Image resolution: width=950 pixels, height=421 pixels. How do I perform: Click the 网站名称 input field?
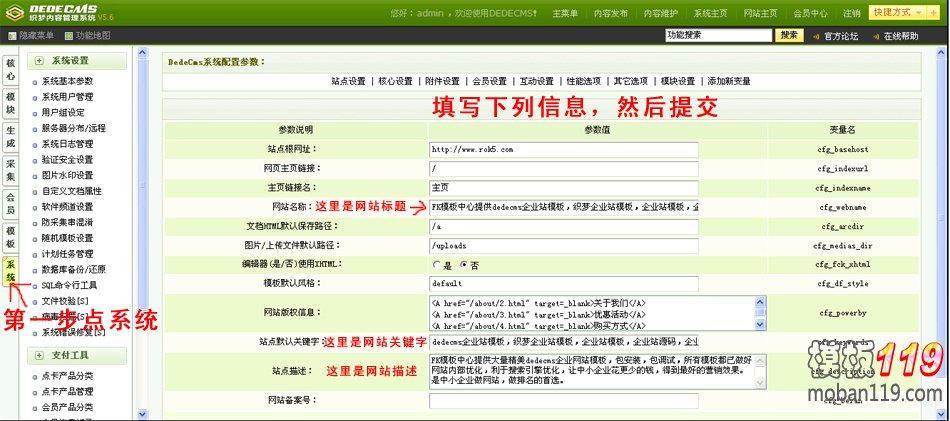(563, 207)
